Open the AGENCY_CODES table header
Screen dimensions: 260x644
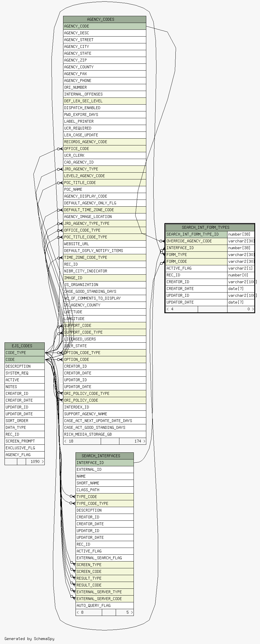105,19
